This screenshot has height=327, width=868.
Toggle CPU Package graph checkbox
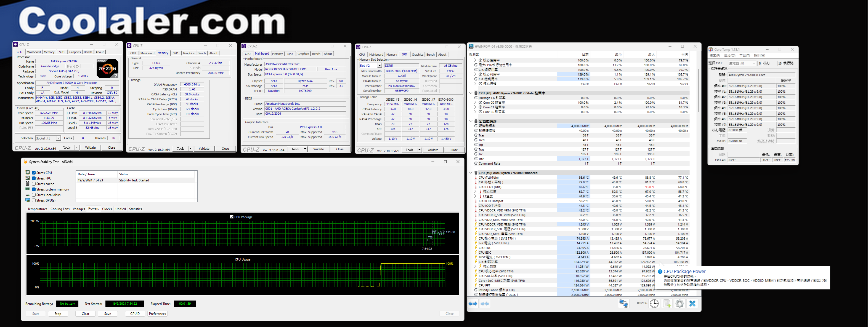pyautogui.click(x=232, y=217)
